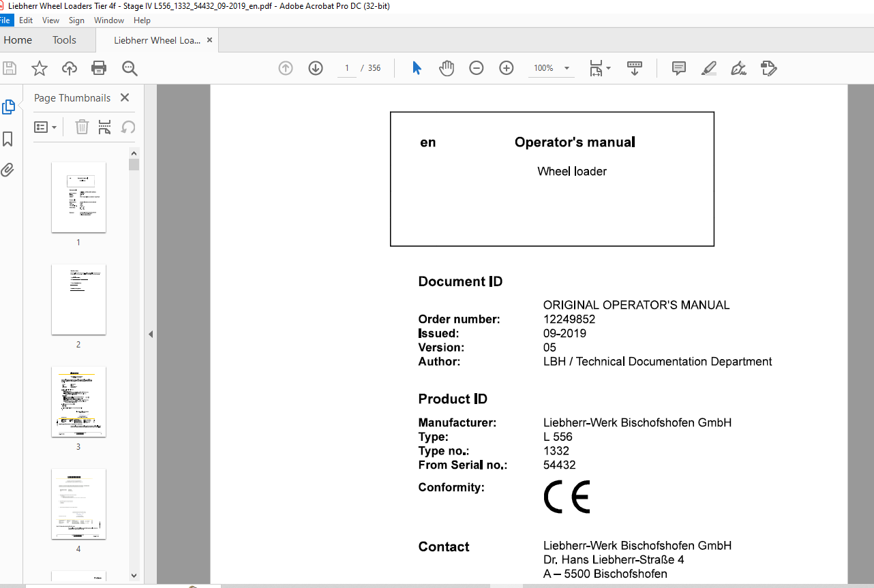Select the highlight text pen tool
The image size is (874, 588).
pyautogui.click(x=708, y=68)
